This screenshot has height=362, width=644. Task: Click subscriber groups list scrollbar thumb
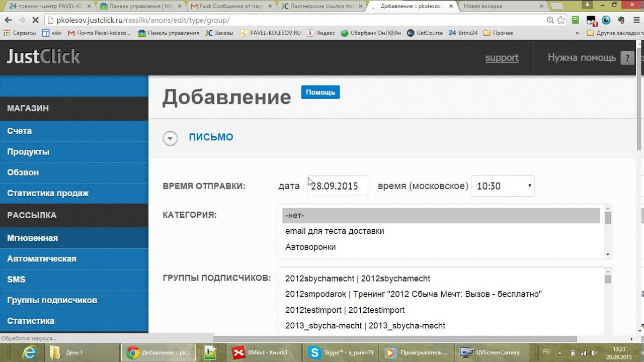[x=608, y=279]
